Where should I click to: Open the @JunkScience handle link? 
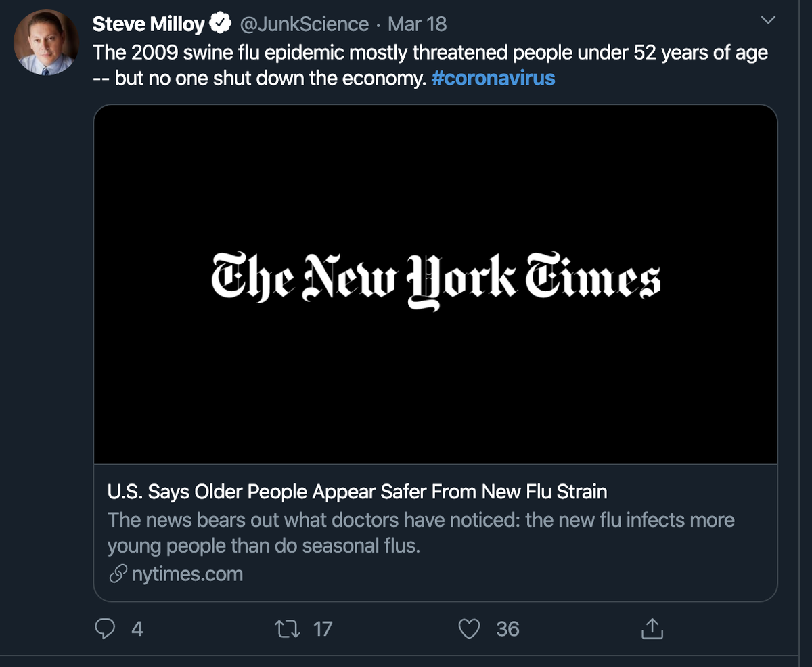(x=304, y=24)
